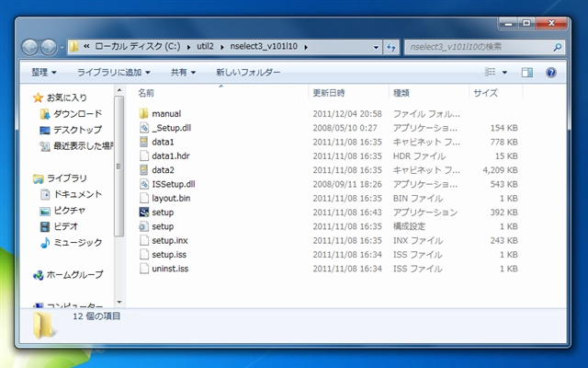Select the data1.hdr file icon
588x368 pixels.
click(144, 155)
